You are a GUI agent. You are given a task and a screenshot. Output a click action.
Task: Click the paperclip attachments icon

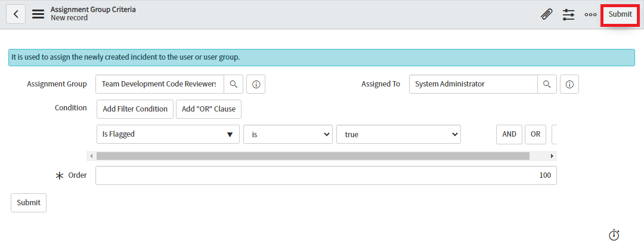(546, 14)
